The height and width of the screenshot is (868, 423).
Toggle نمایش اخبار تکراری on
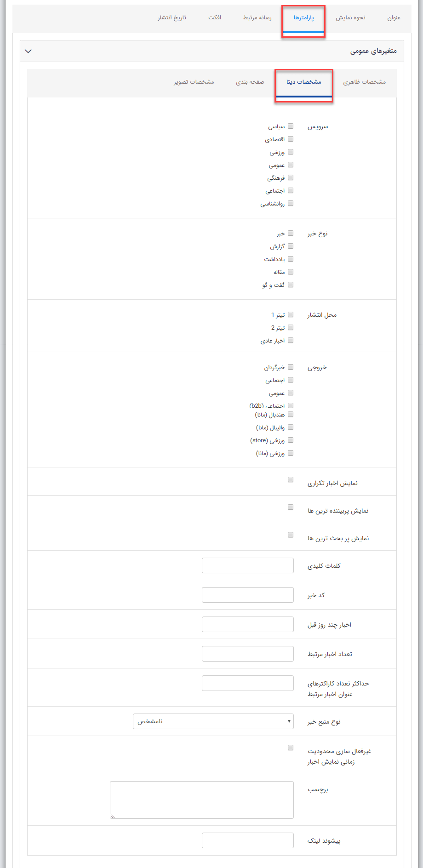pos(290,480)
